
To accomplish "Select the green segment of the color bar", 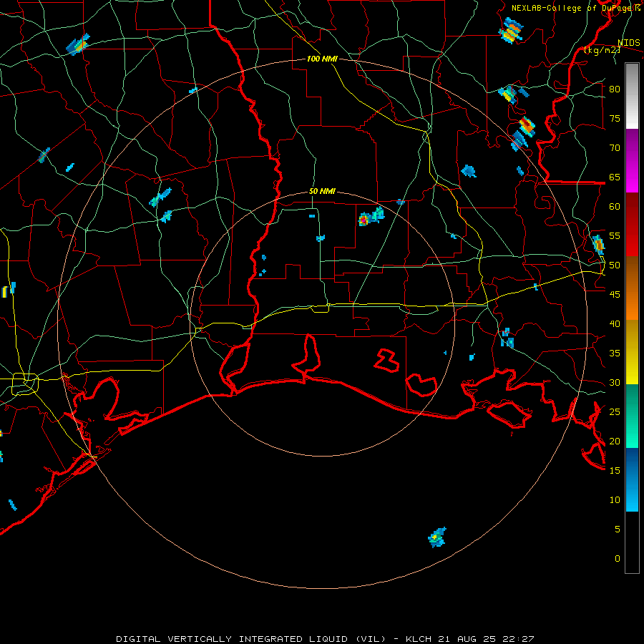I will 632,416.
